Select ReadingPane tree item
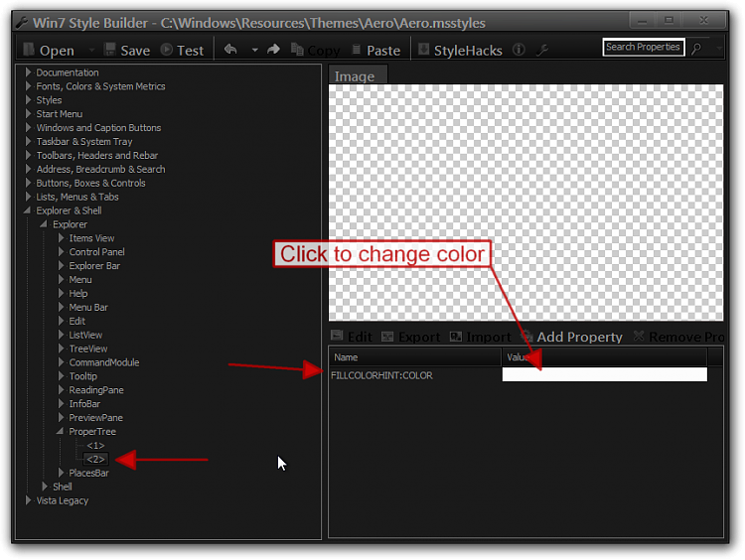The height and width of the screenshot is (560, 745). (x=96, y=390)
